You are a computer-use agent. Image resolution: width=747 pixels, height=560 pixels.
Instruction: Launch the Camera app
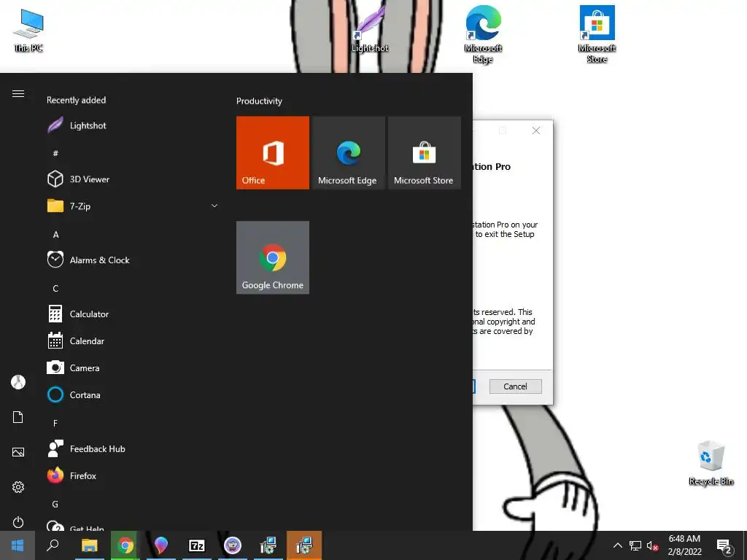click(x=133, y=368)
